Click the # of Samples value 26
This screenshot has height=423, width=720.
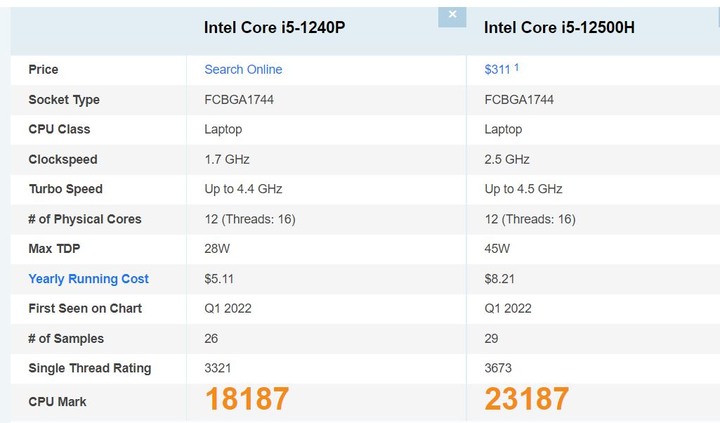pos(211,338)
